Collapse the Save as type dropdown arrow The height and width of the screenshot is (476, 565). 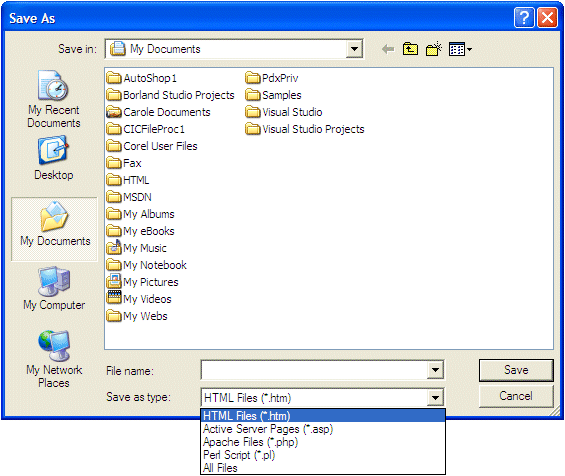[435, 397]
